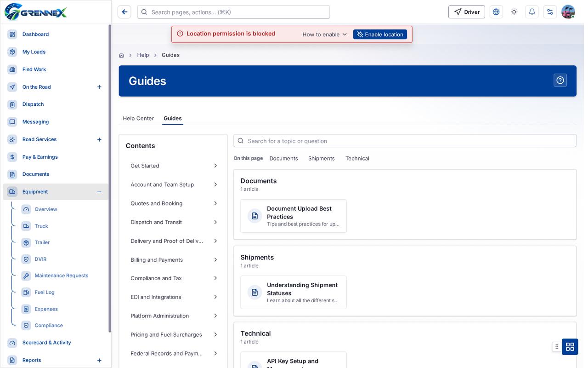Click the Enable location button
Screen dimensions: 588x368
point(380,34)
